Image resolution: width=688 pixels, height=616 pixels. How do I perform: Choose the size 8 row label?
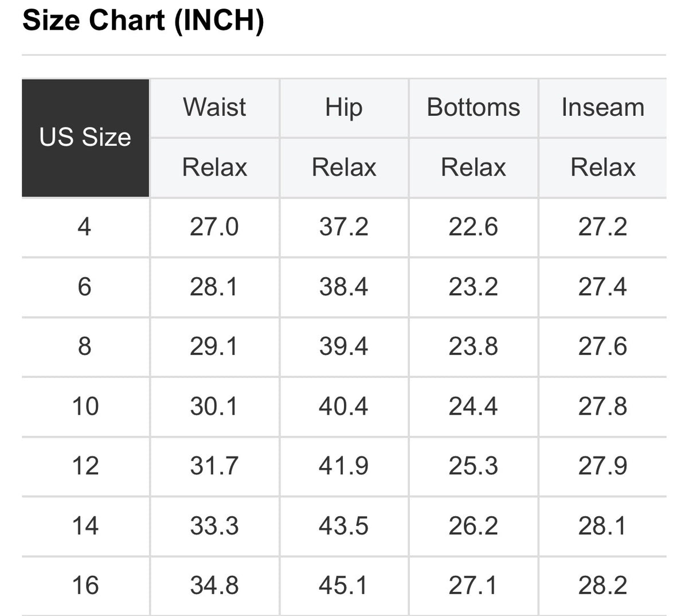click(84, 346)
